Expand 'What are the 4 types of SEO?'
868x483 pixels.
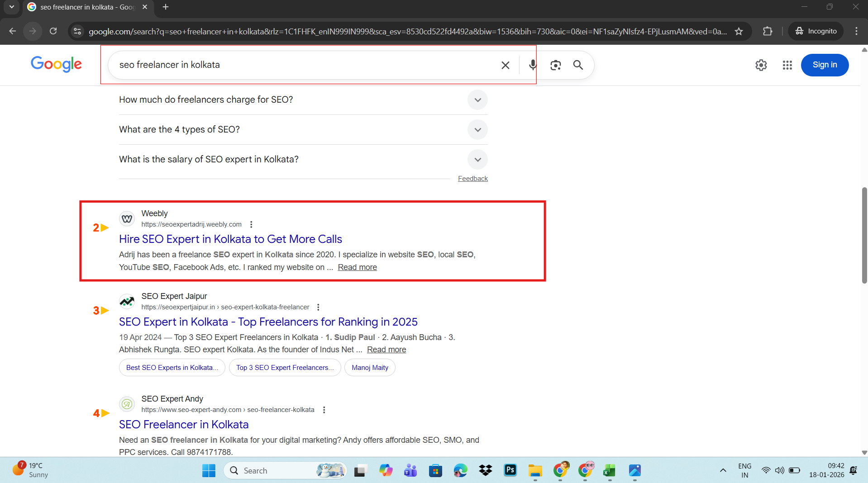(477, 130)
